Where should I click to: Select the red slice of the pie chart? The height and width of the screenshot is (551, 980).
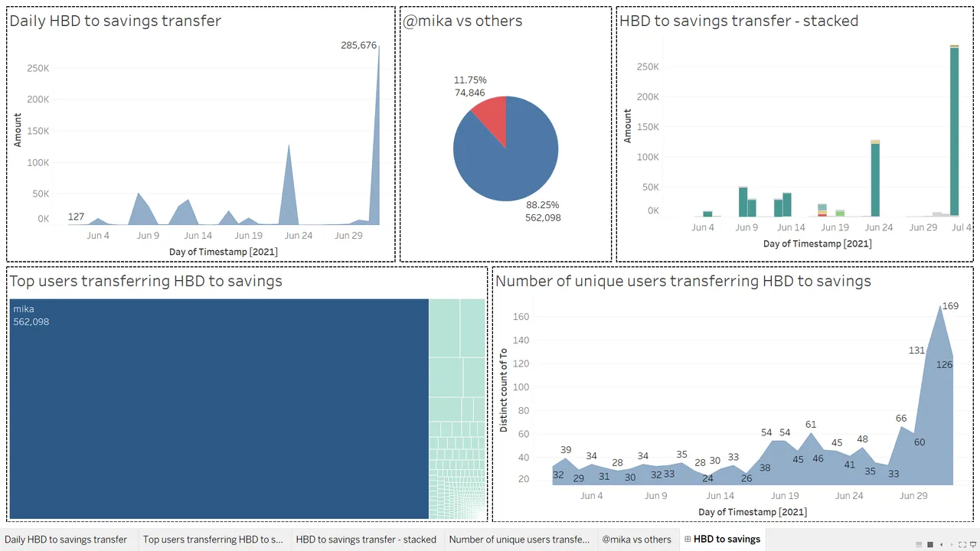(492, 117)
